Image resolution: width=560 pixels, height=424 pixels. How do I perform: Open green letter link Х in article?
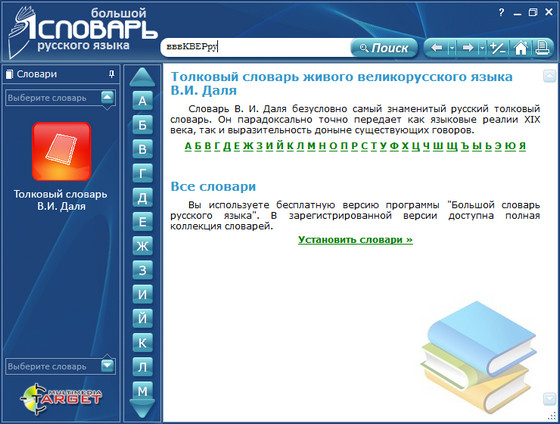click(x=405, y=146)
